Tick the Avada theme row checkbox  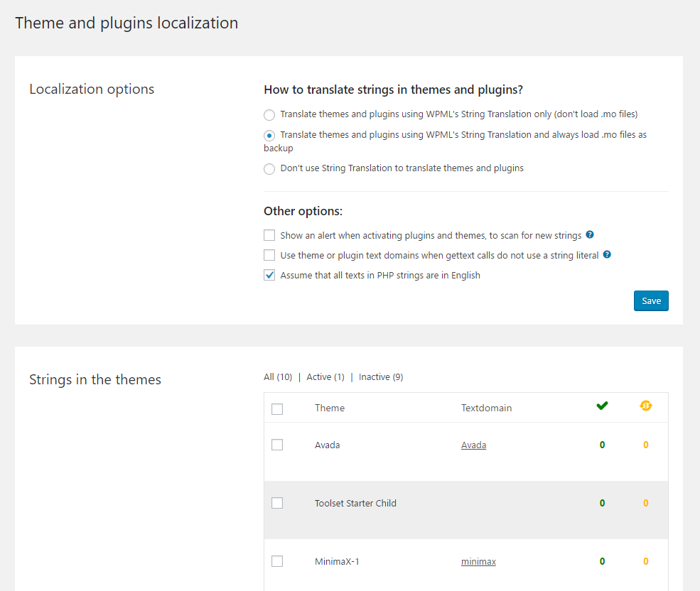point(277,445)
